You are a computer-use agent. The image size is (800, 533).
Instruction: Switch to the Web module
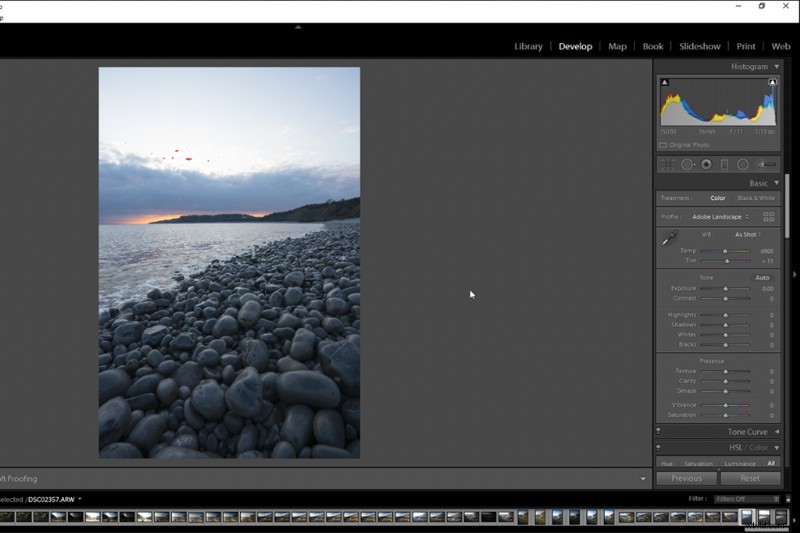coord(781,46)
